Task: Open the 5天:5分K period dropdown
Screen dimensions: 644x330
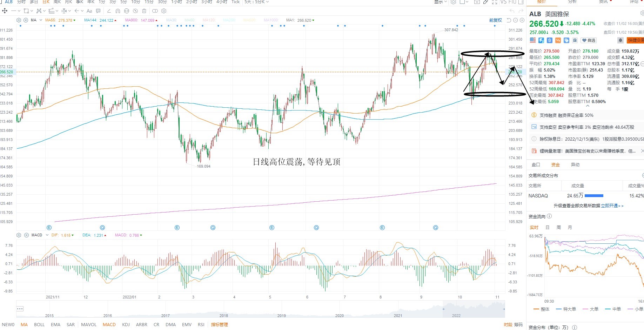Action: [x=257, y=2]
